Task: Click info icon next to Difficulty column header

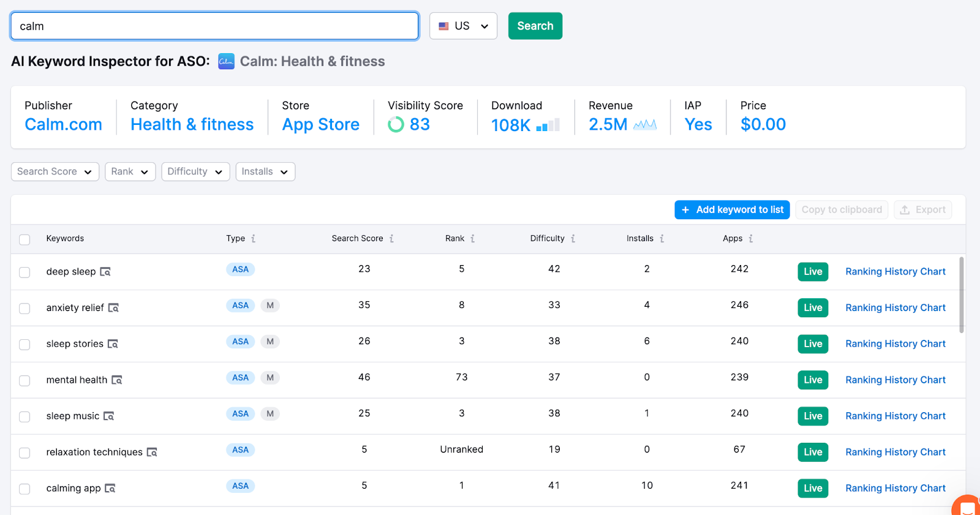Action: [573, 239]
